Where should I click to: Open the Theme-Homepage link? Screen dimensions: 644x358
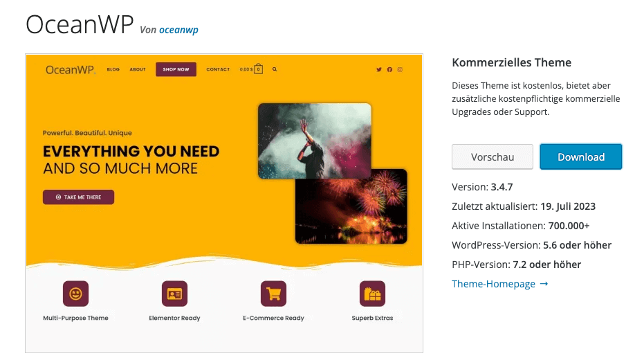500,284
